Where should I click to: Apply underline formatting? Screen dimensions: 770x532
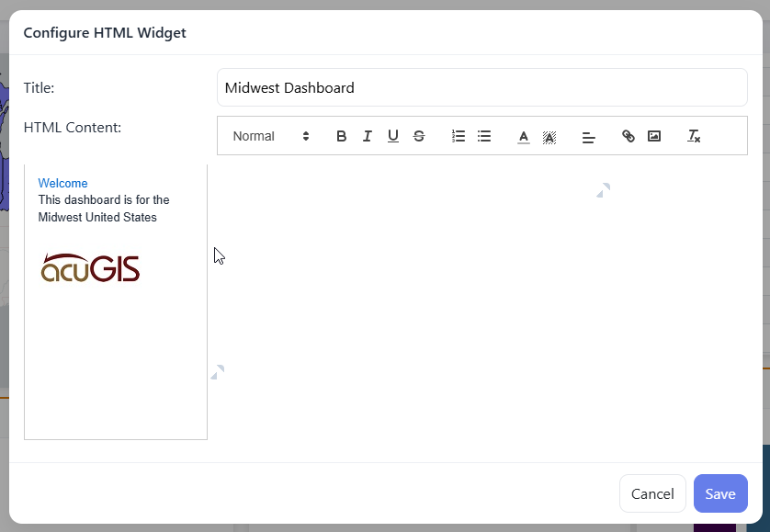pyautogui.click(x=393, y=136)
